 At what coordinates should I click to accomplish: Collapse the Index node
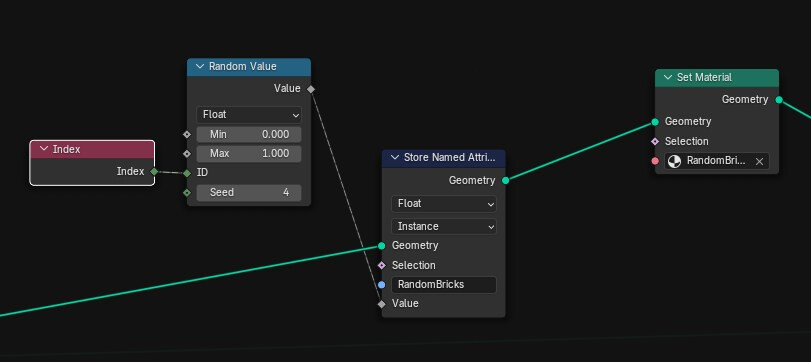click(x=44, y=149)
